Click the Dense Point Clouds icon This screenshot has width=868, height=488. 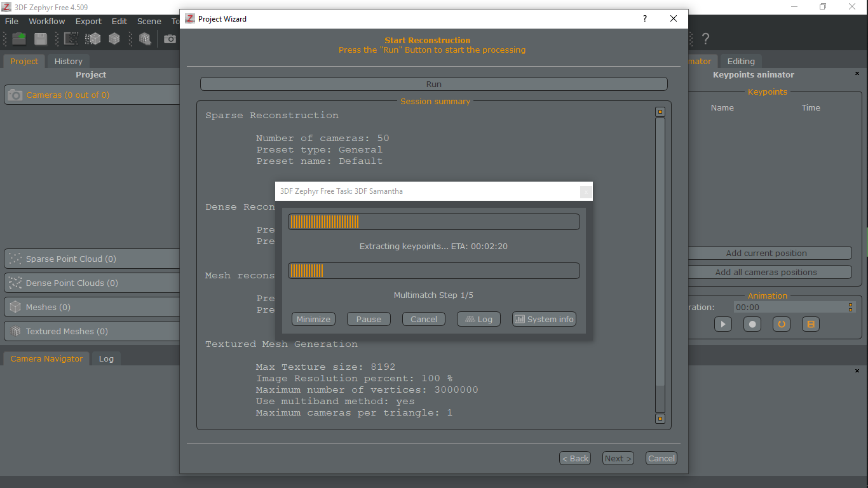tap(15, 283)
